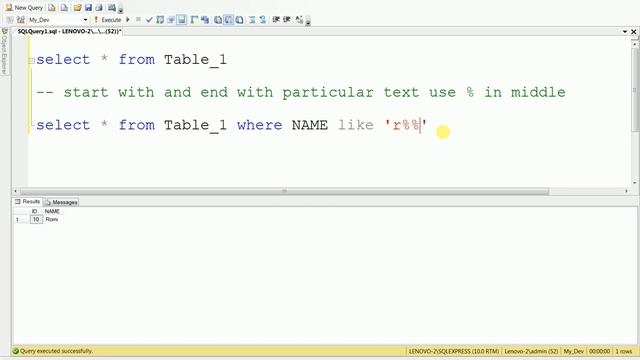640x360 pixels.
Task: Click the New Query button
Action: [24, 8]
